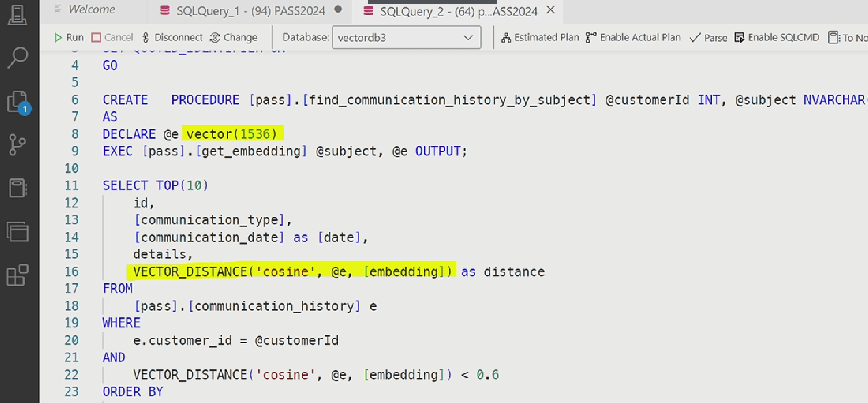
Task: Open the Search magnifier in activity bar
Action: [x=18, y=58]
